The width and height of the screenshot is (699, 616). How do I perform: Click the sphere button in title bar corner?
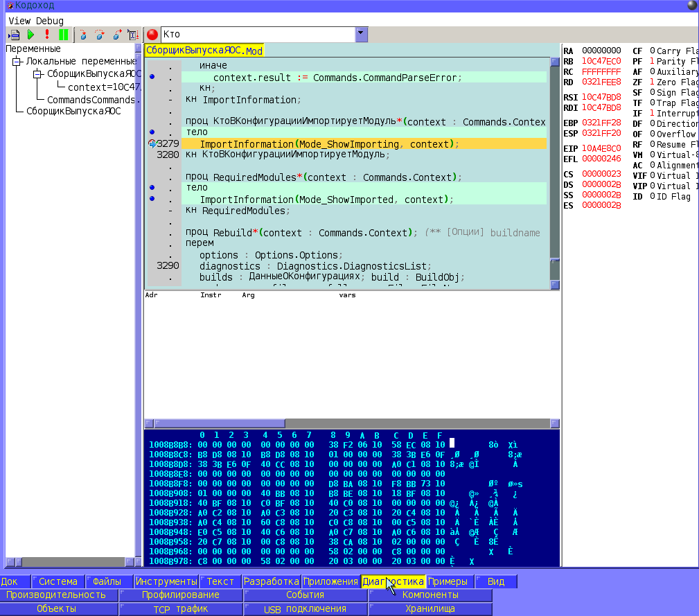click(x=693, y=5)
